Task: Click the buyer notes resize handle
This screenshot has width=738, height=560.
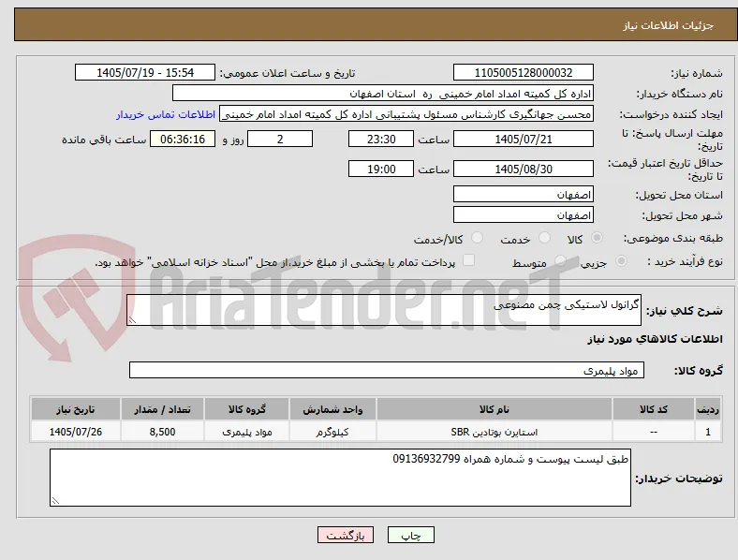Action: coord(55,501)
